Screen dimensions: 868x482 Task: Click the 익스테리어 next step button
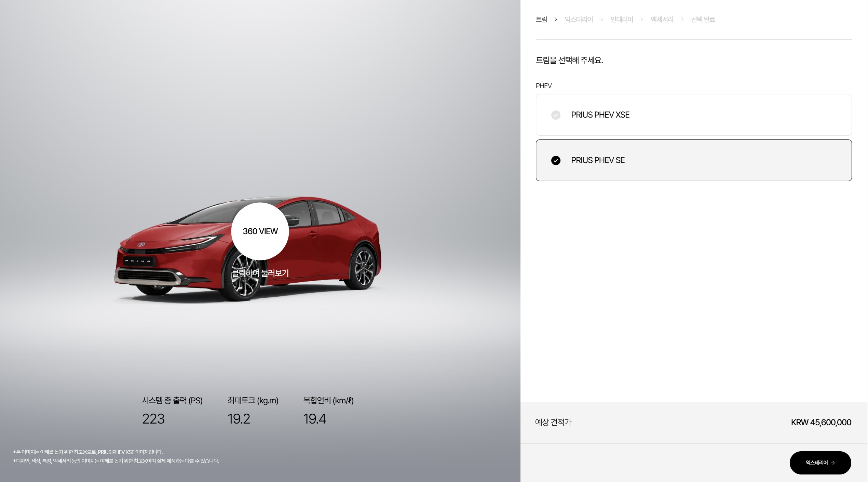point(820,463)
